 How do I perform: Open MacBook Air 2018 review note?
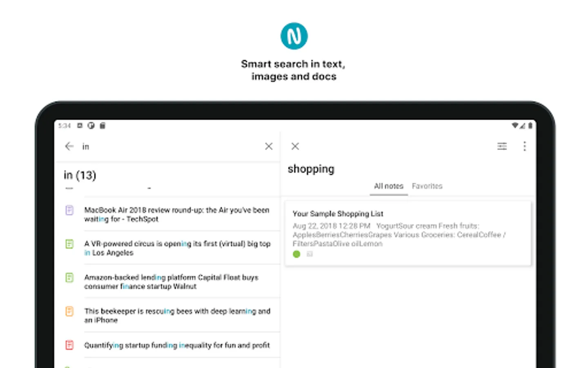tap(176, 215)
